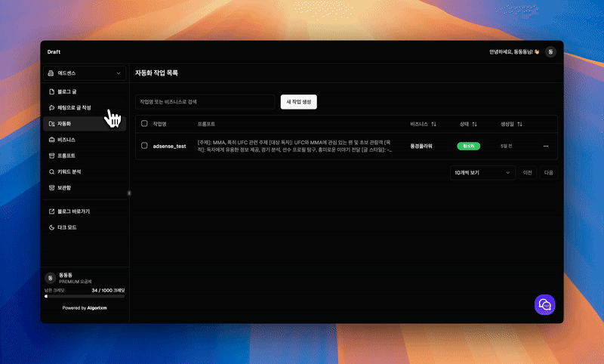The image size is (604, 364).
Task: Click the Draft logo text
Action: [x=54, y=52]
